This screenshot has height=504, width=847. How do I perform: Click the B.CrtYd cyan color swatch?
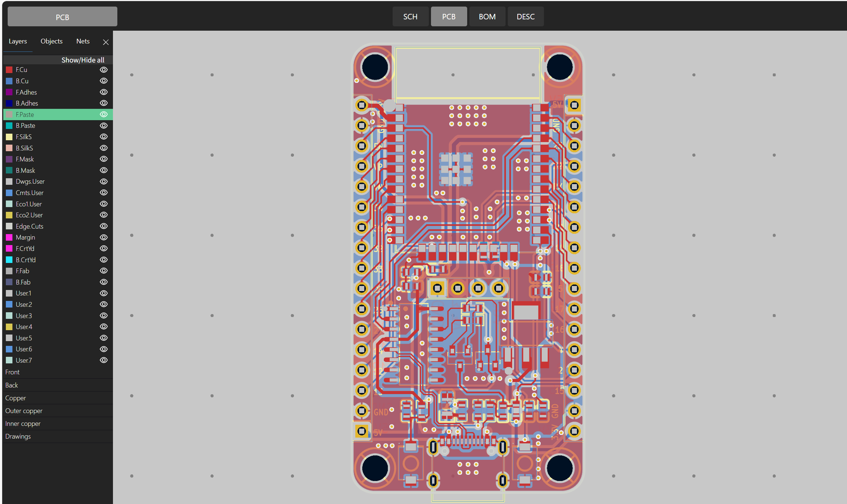9,260
